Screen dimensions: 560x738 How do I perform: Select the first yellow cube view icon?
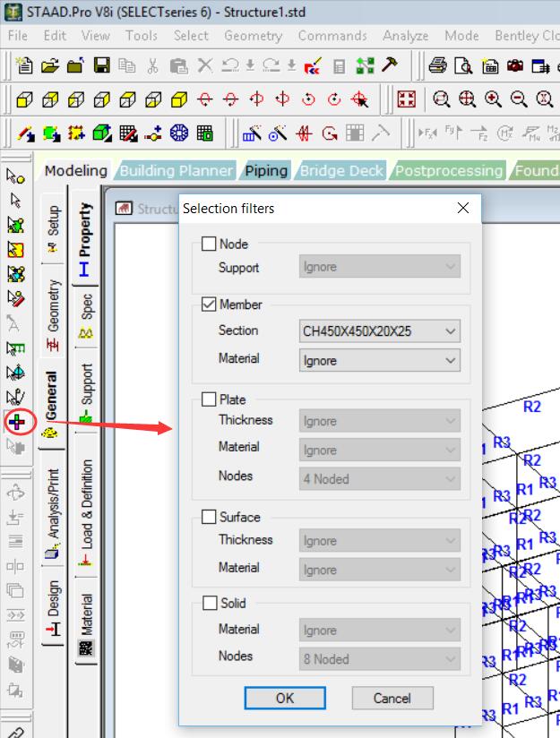(24, 99)
